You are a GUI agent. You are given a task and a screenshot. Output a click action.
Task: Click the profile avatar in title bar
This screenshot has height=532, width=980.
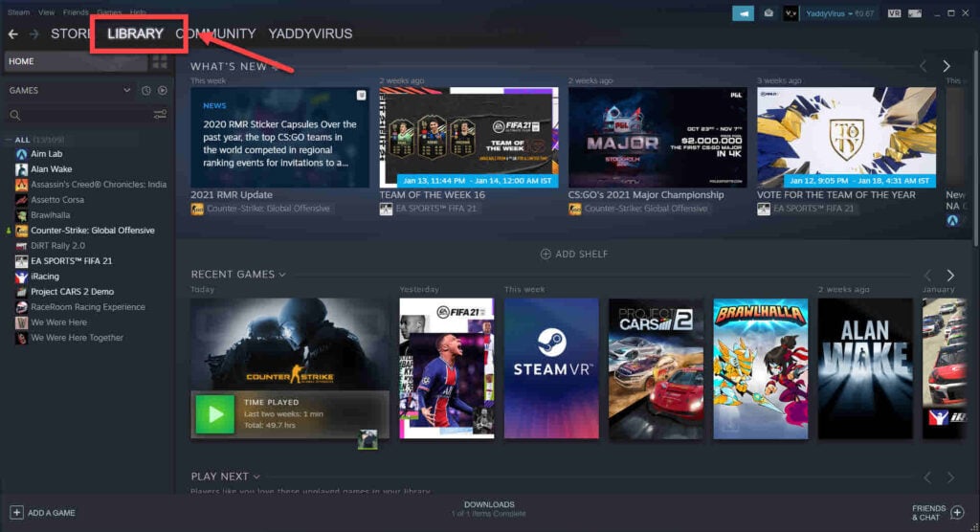(x=791, y=13)
